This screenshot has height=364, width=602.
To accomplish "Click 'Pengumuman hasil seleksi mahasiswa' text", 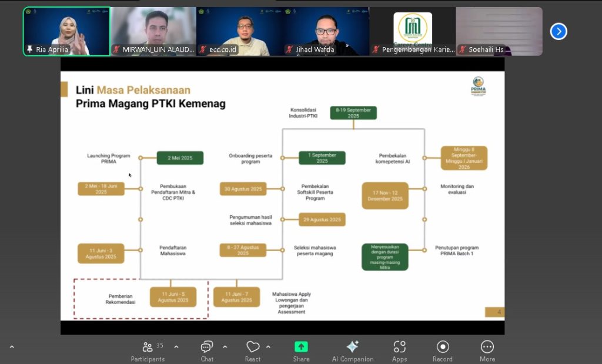I will pos(250,220).
